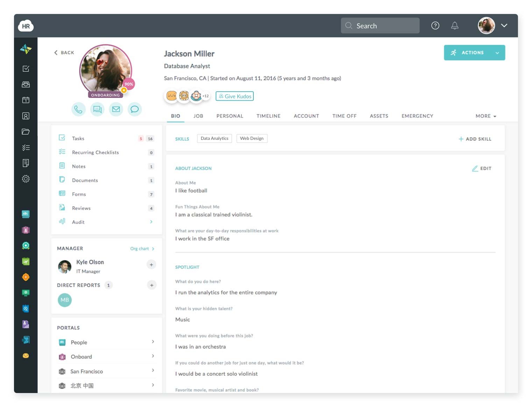Switch to the TIME OFF tab
This screenshot has width=532, height=407.
(x=344, y=116)
